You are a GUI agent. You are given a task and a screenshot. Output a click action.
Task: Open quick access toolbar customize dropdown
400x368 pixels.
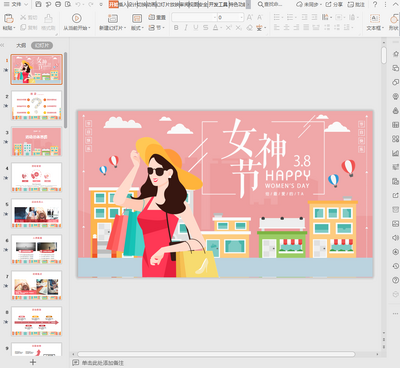pos(101,4)
